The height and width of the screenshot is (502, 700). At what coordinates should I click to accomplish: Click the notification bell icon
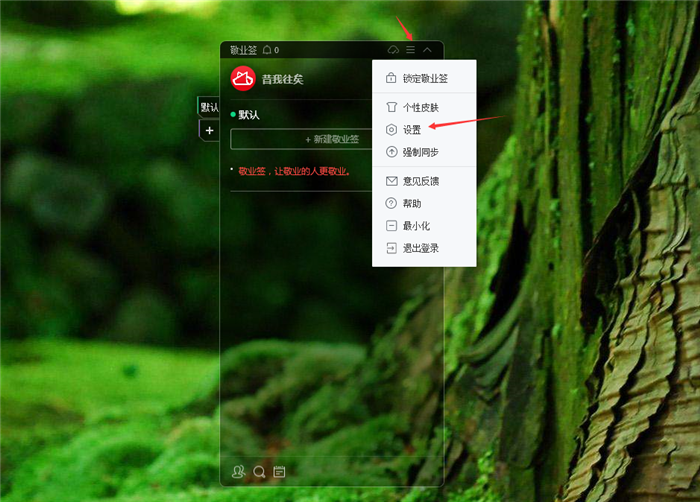[267, 49]
